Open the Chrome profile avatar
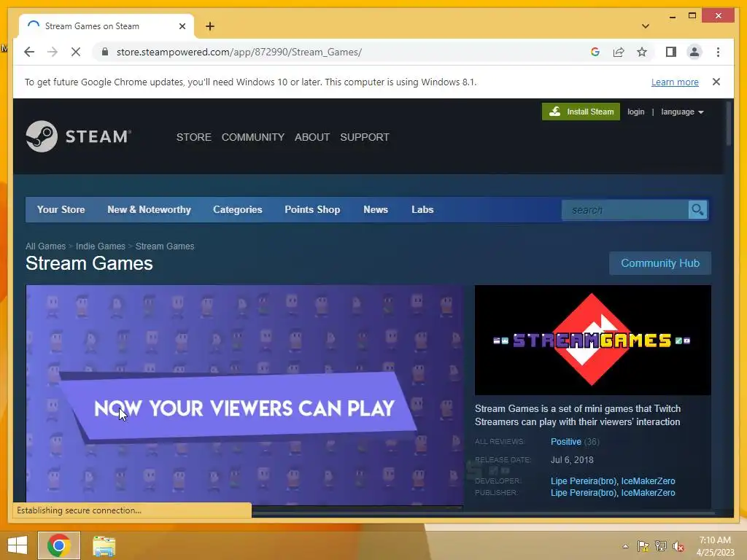Screen dimensions: 747x560 pyautogui.click(x=694, y=52)
